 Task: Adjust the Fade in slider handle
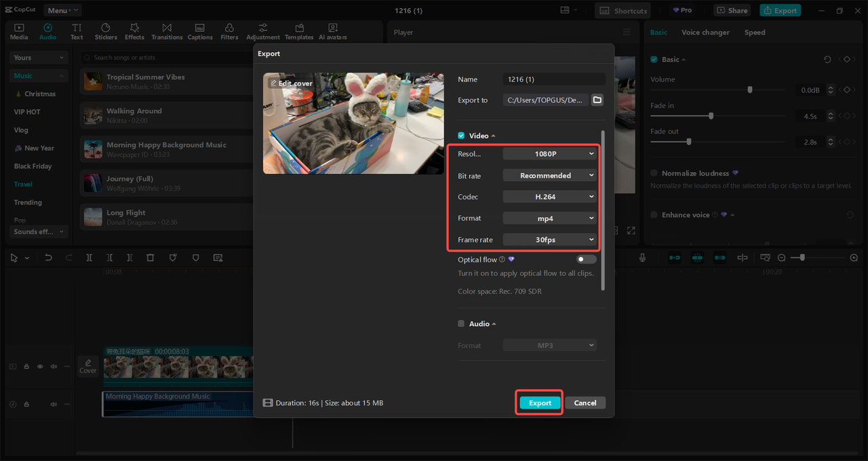(711, 116)
